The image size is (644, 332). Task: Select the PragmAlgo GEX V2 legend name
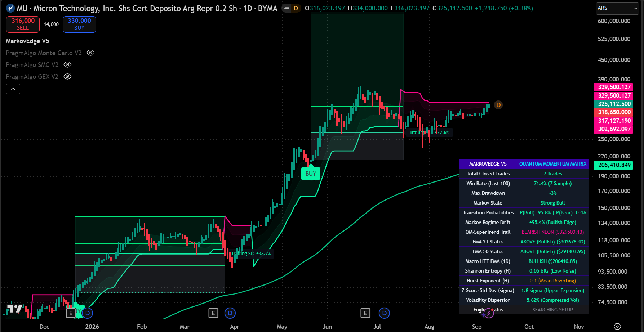pos(32,77)
